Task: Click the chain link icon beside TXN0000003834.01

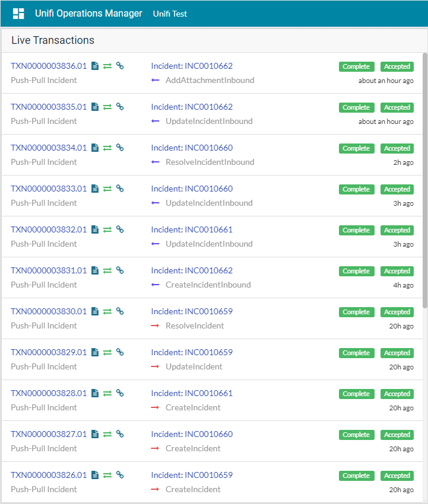Action: (x=119, y=148)
